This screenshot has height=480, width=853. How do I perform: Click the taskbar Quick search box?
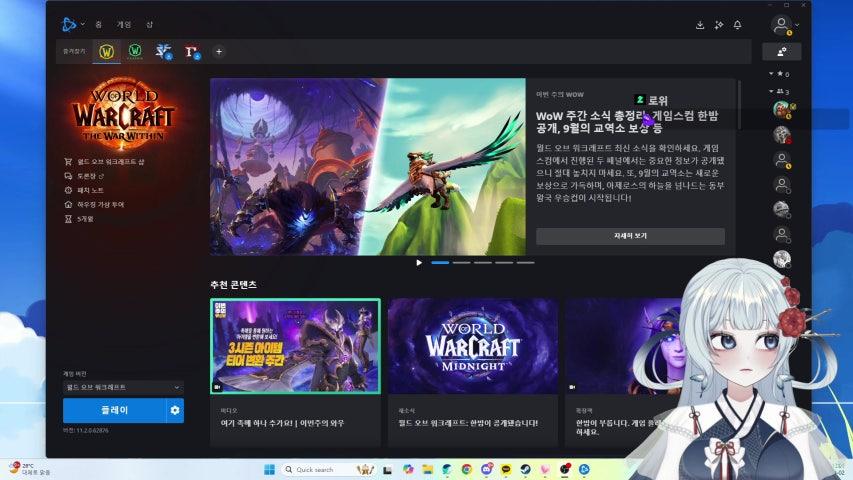tap(329, 469)
